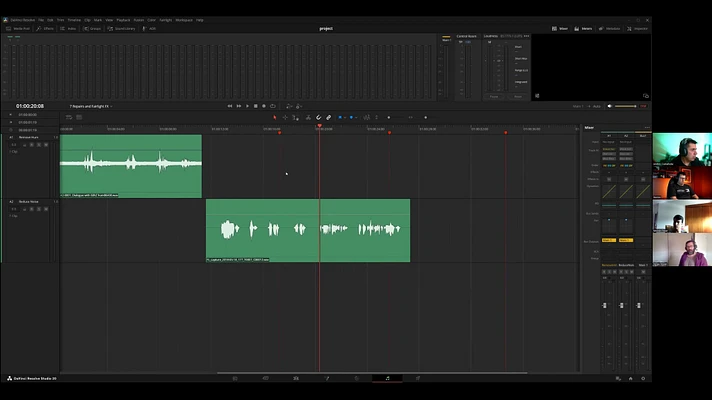Image resolution: width=712 pixels, height=400 pixels.
Task: Open the project settings gear icon
Action: 643,378
